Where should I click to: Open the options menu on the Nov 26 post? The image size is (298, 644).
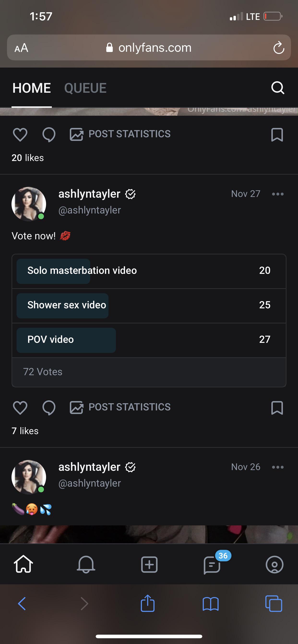(x=278, y=467)
